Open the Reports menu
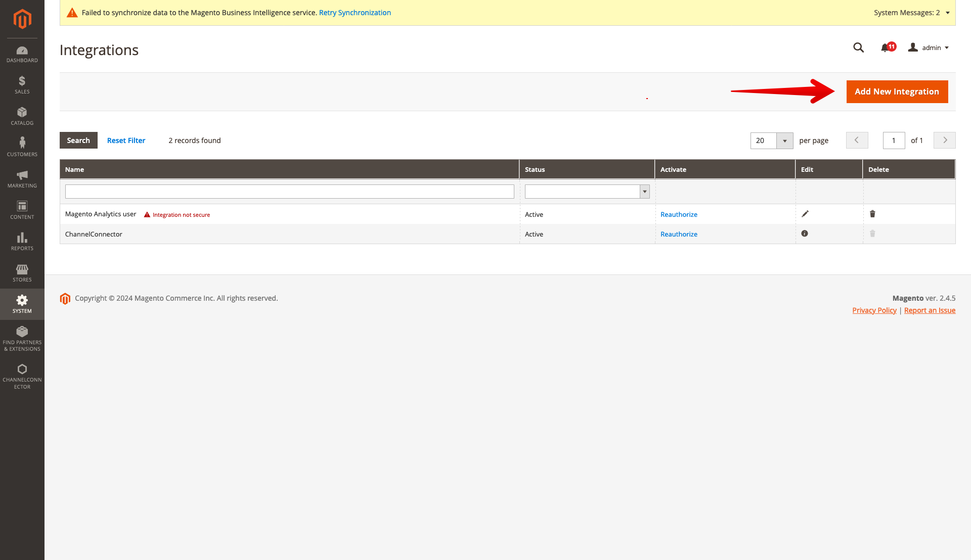Image resolution: width=971 pixels, height=560 pixels. pyautogui.click(x=22, y=242)
